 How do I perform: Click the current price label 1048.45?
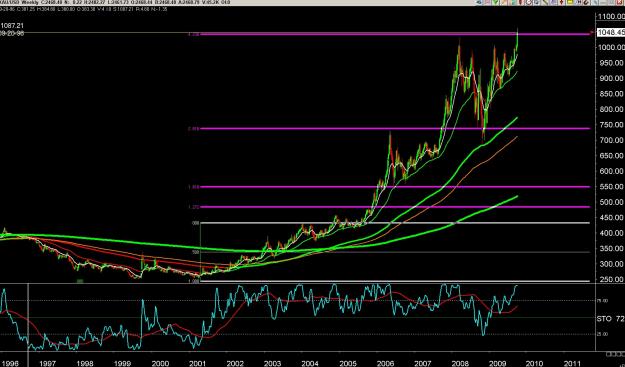pos(610,32)
